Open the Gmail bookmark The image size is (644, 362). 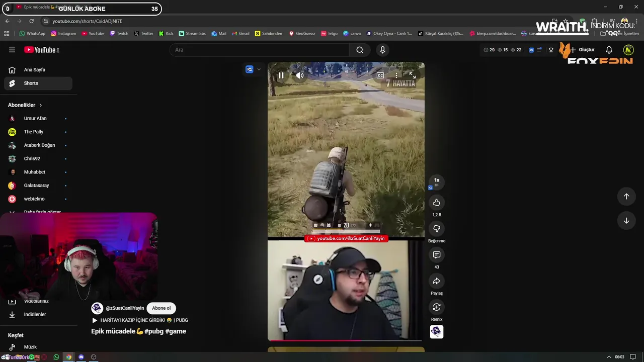pos(240,33)
